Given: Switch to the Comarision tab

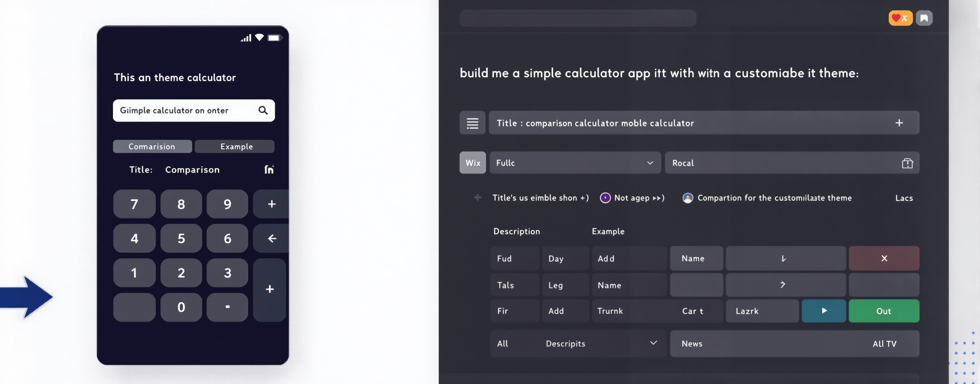Looking at the screenshot, I should point(152,146).
